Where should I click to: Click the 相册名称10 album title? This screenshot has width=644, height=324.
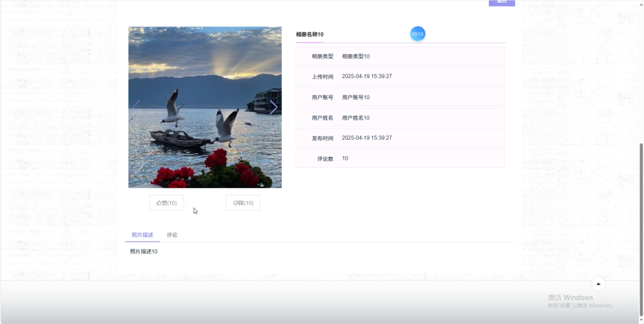309,35
